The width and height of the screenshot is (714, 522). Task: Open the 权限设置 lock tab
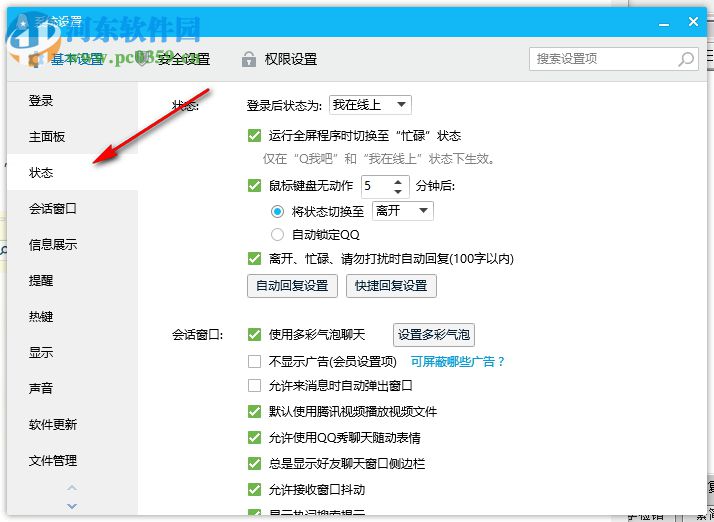(x=279, y=59)
